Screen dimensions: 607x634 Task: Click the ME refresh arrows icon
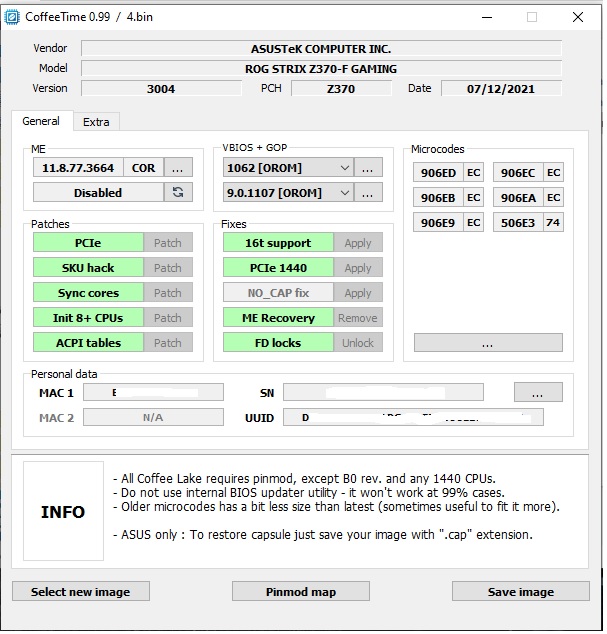coord(178,192)
